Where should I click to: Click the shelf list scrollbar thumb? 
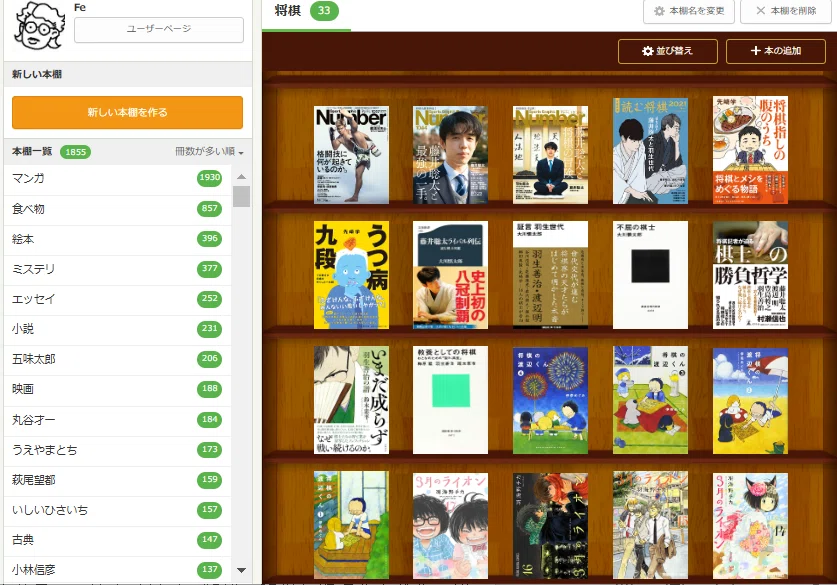tap(241, 196)
